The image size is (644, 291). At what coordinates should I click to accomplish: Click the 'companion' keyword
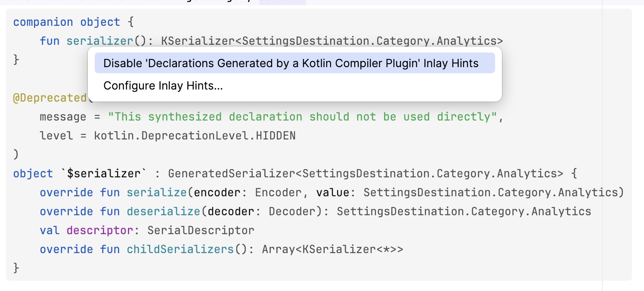43,22
